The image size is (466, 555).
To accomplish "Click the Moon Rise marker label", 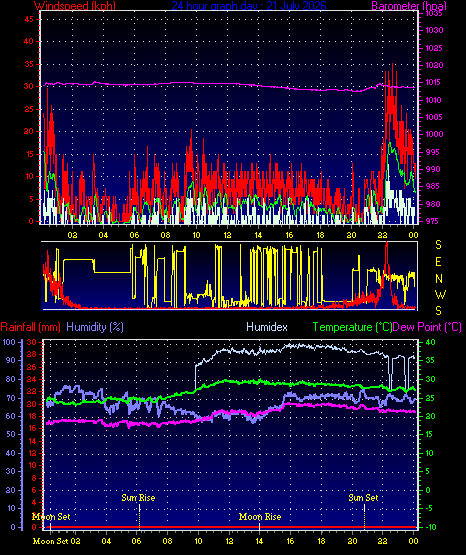I will coord(260,517).
